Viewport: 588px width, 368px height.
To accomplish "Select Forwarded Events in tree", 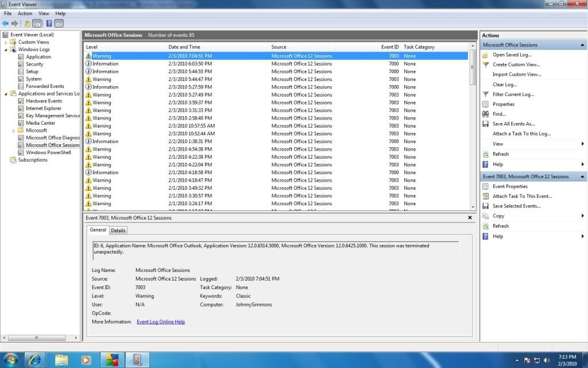I will [45, 86].
